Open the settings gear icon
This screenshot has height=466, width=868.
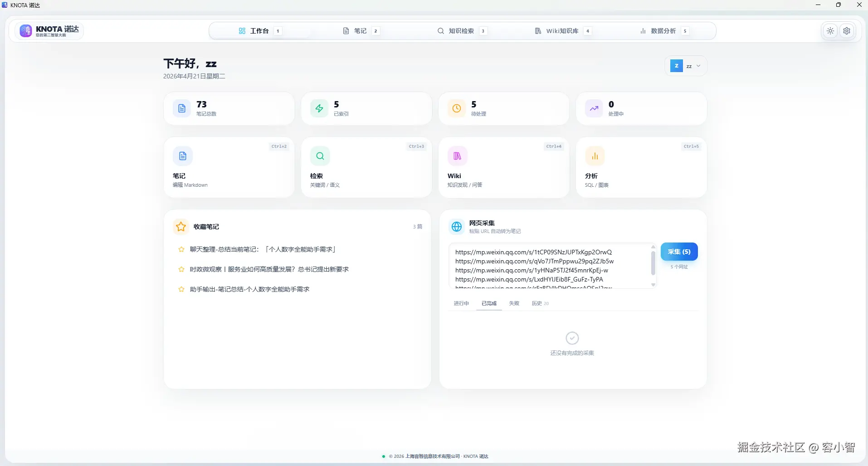(847, 30)
